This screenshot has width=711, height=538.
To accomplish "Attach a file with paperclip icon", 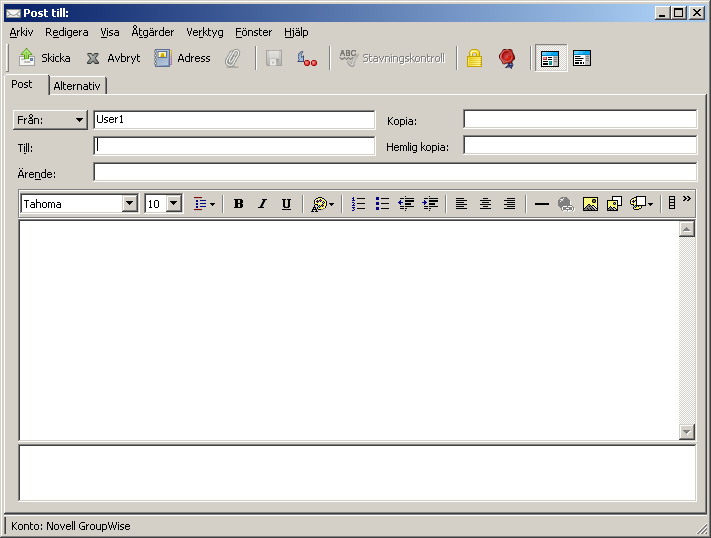I will pos(233,58).
